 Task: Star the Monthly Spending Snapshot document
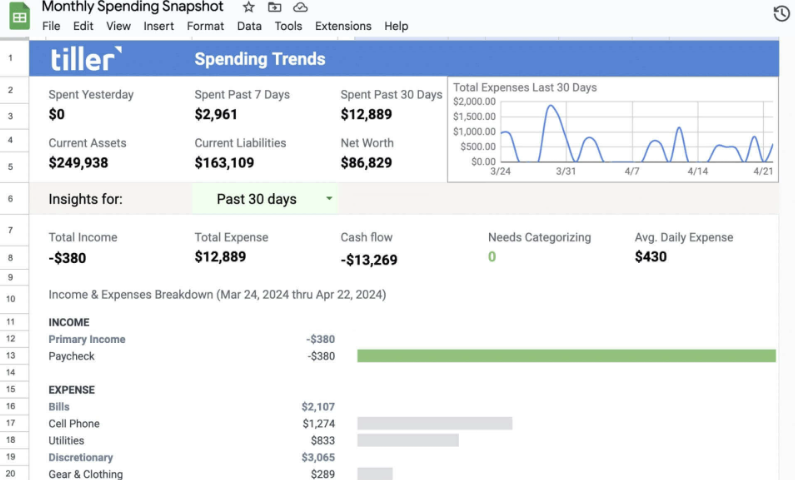[x=248, y=7]
